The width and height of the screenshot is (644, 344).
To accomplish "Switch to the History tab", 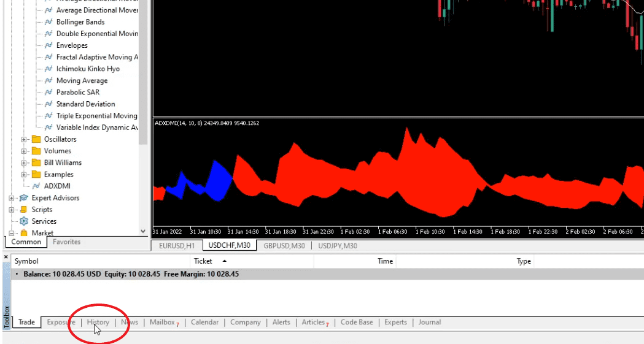I will point(98,323).
